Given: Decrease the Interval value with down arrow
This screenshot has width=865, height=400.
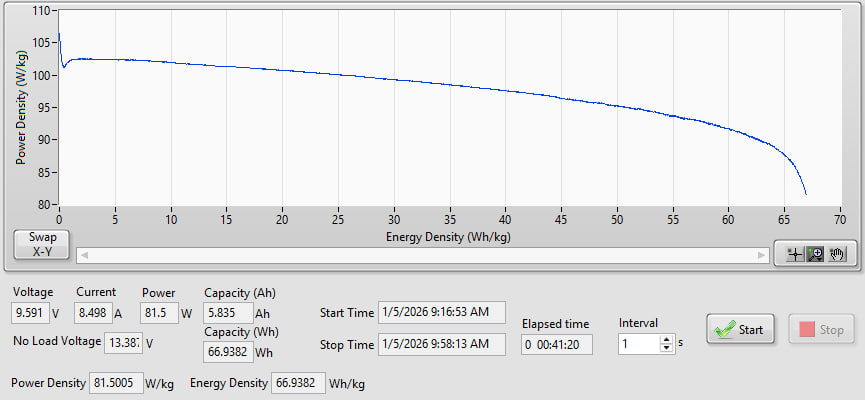Looking at the screenshot, I should [x=667, y=349].
